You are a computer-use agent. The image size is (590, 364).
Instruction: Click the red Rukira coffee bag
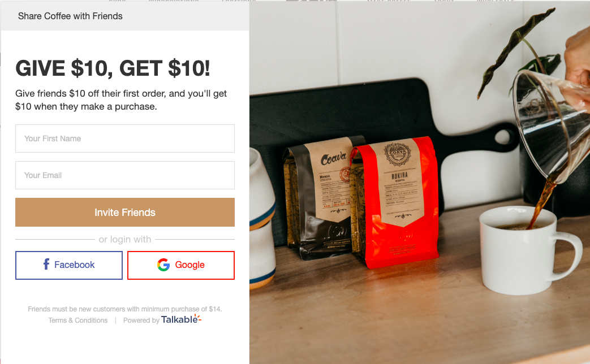click(x=395, y=201)
